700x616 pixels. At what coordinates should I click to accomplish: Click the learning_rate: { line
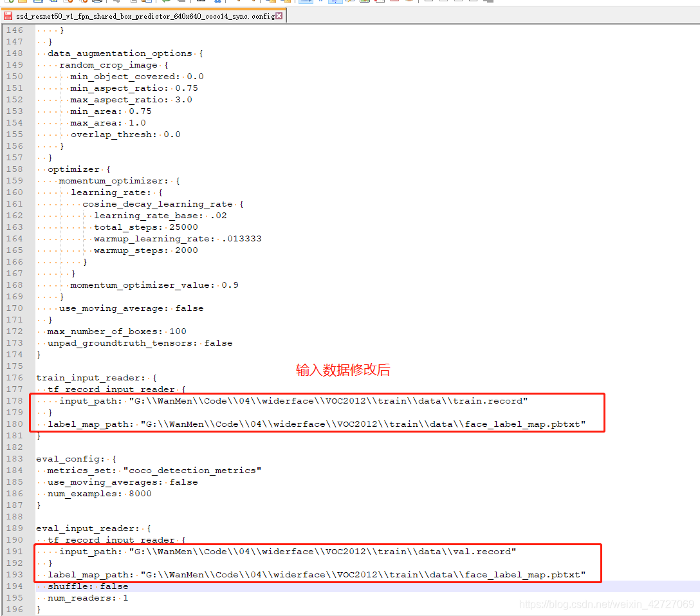116,193
